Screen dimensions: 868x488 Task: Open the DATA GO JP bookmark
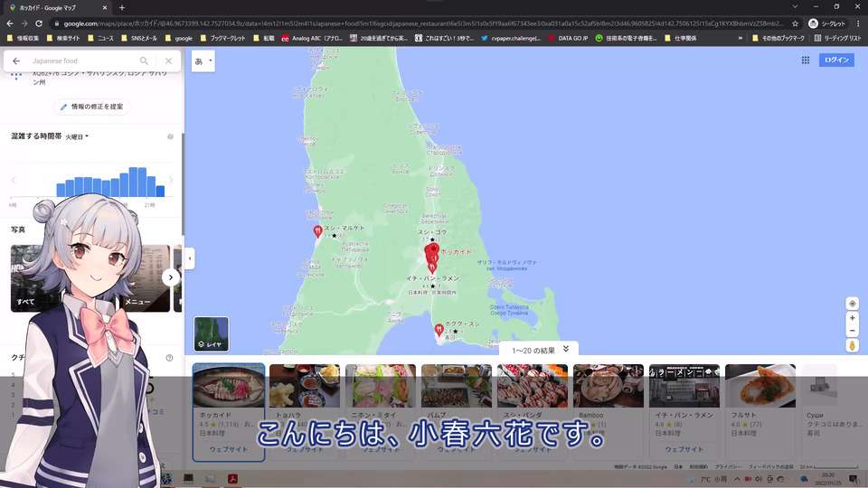(x=568, y=38)
